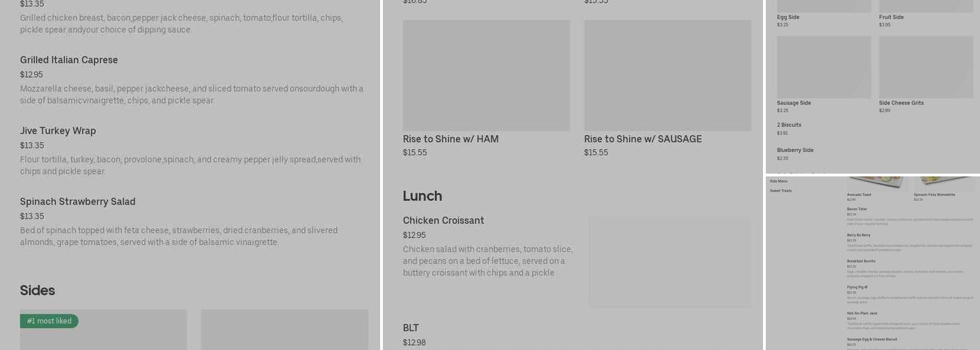
Task: Click the Rise to Shine w/ SAUSAGE photo
Action: pyautogui.click(x=667, y=76)
